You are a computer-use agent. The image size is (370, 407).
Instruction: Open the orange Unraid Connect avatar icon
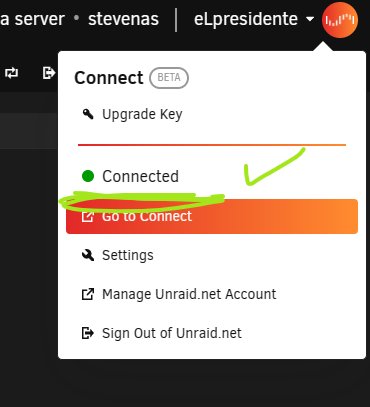[340, 20]
